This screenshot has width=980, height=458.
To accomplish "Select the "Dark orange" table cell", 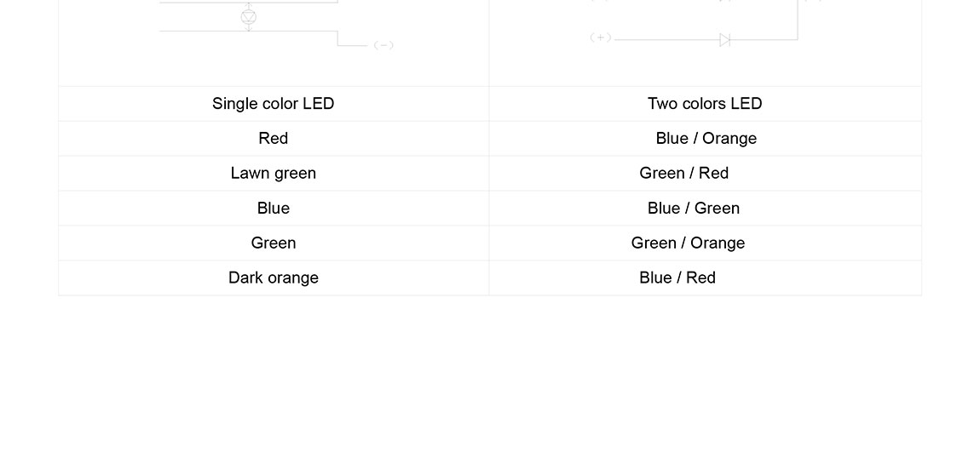I will (x=273, y=278).
